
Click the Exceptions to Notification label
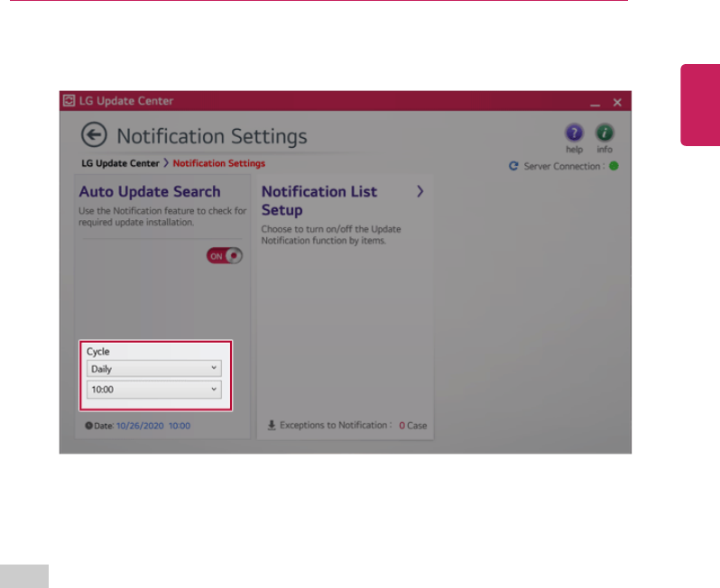click(x=336, y=425)
